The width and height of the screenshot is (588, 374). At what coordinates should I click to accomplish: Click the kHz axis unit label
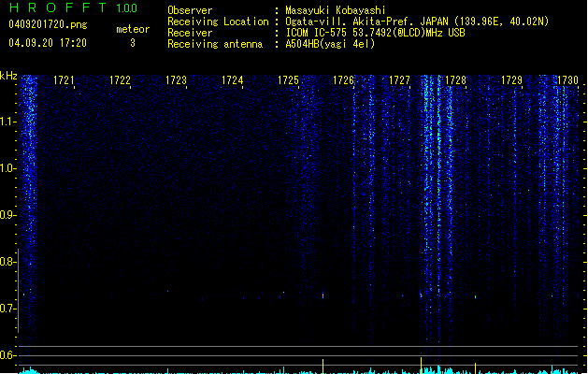point(8,76)
